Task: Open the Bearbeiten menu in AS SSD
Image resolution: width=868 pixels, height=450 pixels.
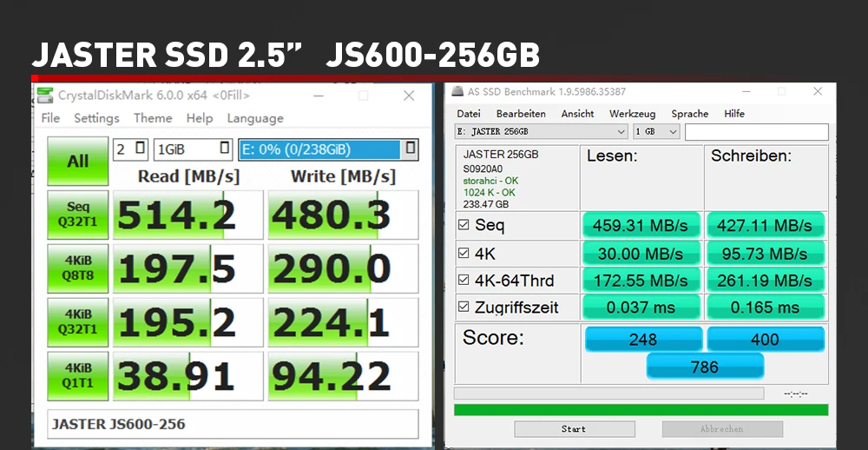Action: (521, 114)
